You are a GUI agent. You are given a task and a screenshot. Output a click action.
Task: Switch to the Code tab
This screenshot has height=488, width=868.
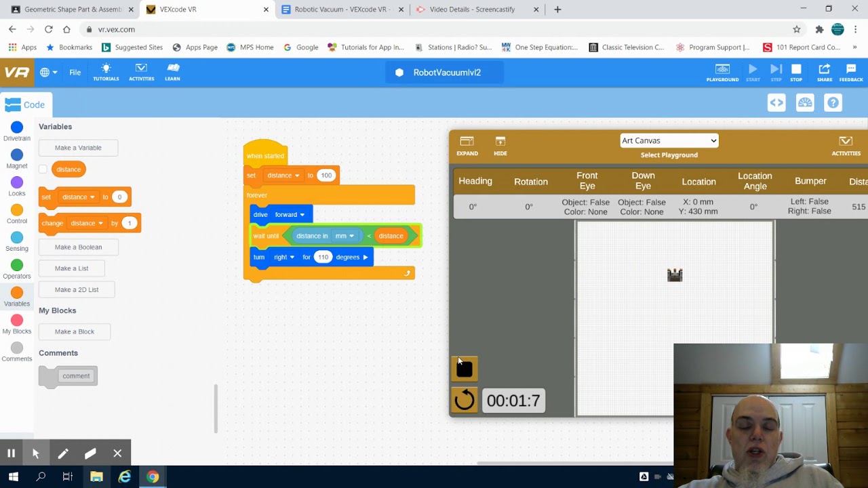25,104
